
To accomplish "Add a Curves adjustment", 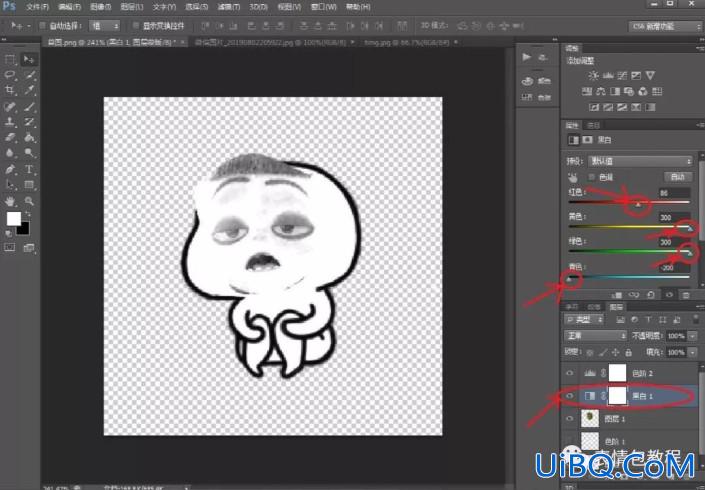I will (x=622, y=76).
